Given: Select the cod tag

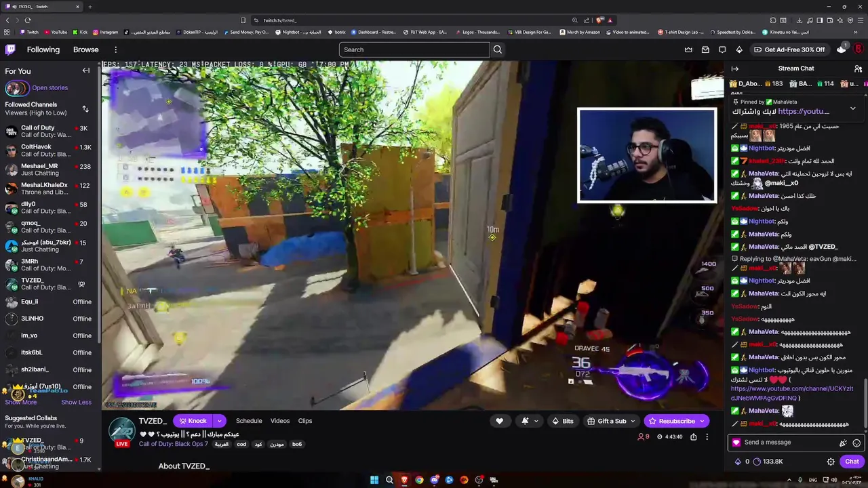Looking at the screenshot, I should pyautogui.click(x=241, y=445).
